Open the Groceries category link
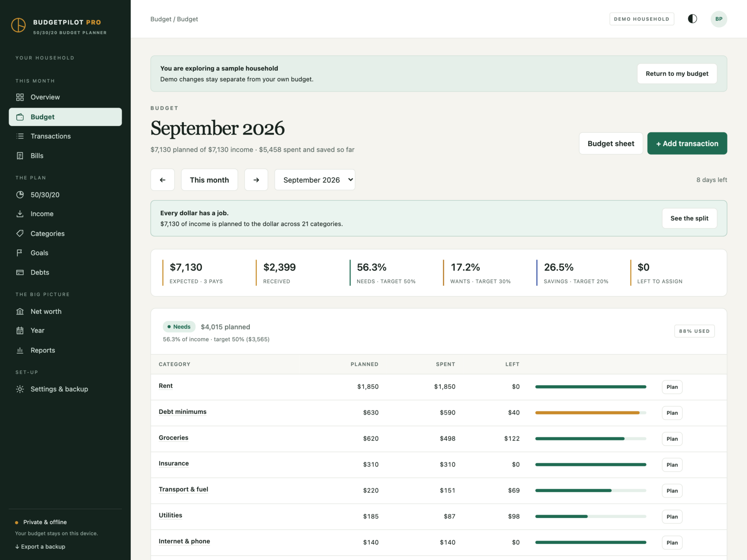This screenshot has width=747, height=560. tap(173, 437)
